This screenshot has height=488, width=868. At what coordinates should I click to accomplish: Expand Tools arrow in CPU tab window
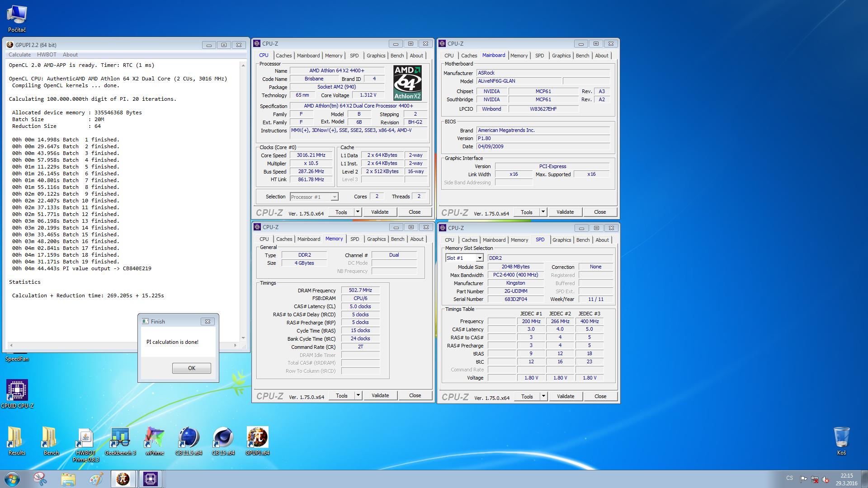[358, 212]
